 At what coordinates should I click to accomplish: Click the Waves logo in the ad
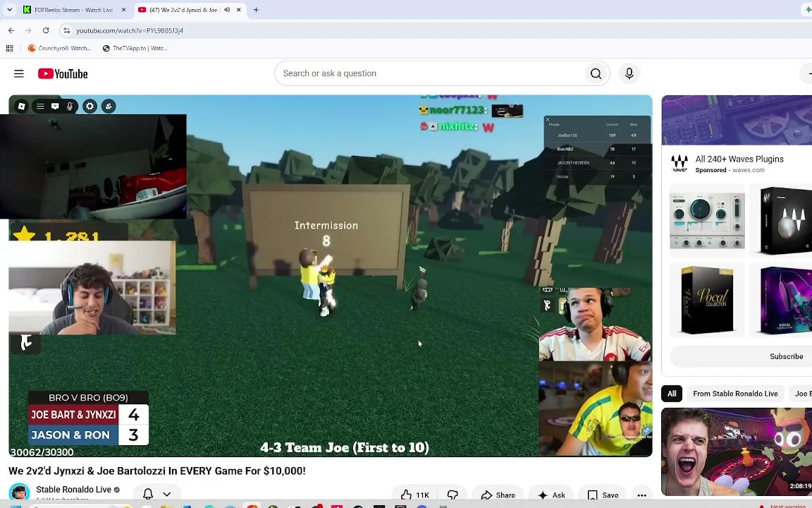(679, 164)
